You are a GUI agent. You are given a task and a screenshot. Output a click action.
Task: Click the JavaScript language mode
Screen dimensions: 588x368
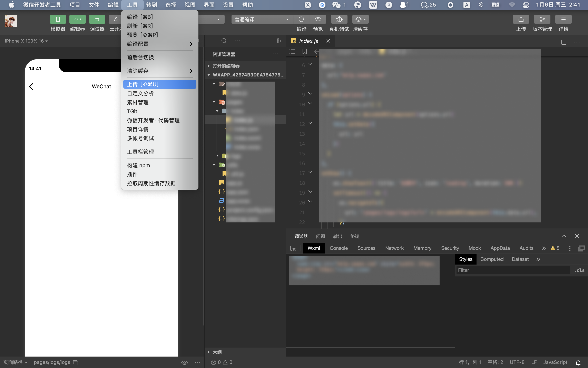tap(555, 362)
